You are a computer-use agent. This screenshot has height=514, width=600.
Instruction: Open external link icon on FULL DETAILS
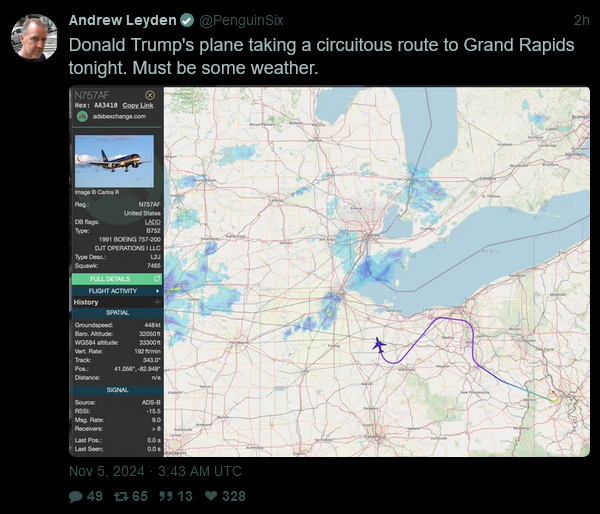[x=157, y=279]
